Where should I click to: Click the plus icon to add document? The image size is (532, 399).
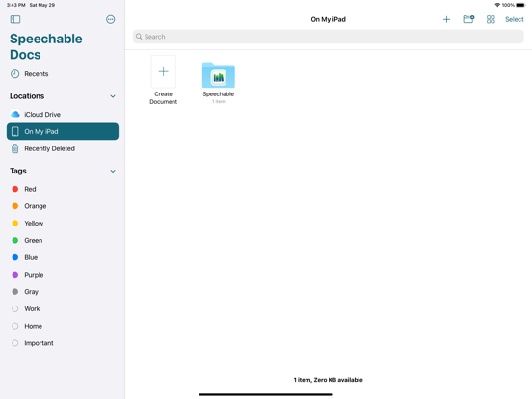tap(446, 19)
